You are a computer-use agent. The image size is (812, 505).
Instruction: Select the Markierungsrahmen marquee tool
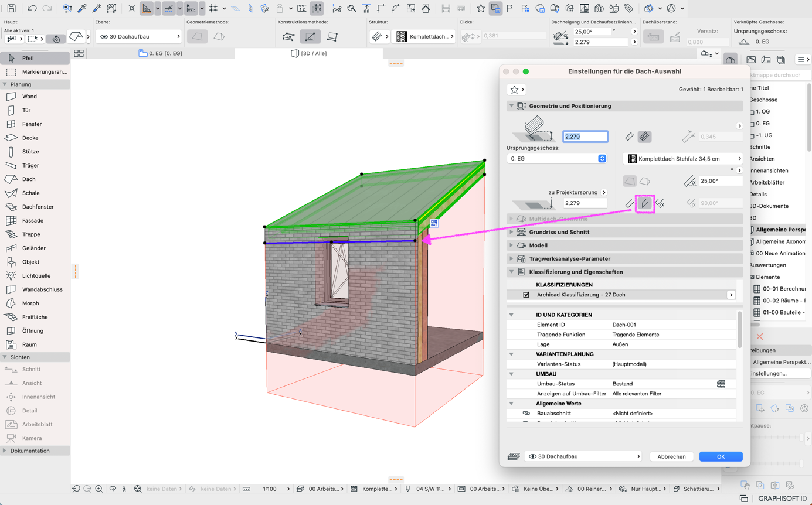point(35,72)
